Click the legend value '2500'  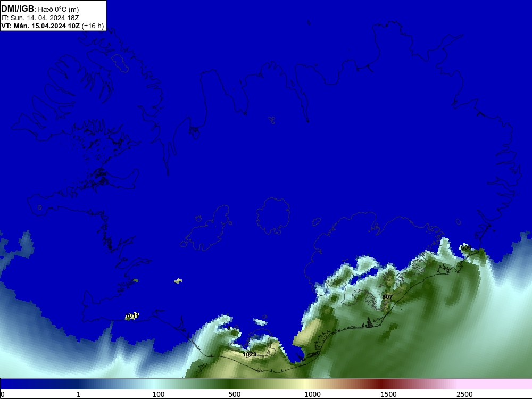(464, 394)
